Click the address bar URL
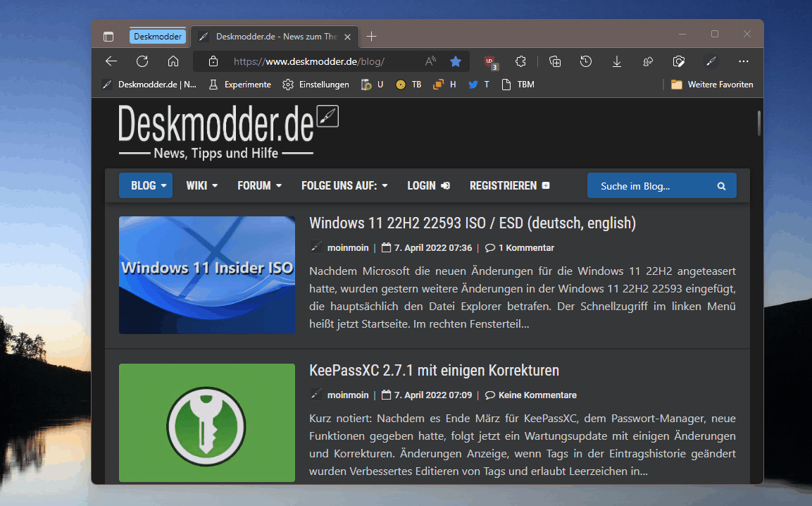 (309, 61)
